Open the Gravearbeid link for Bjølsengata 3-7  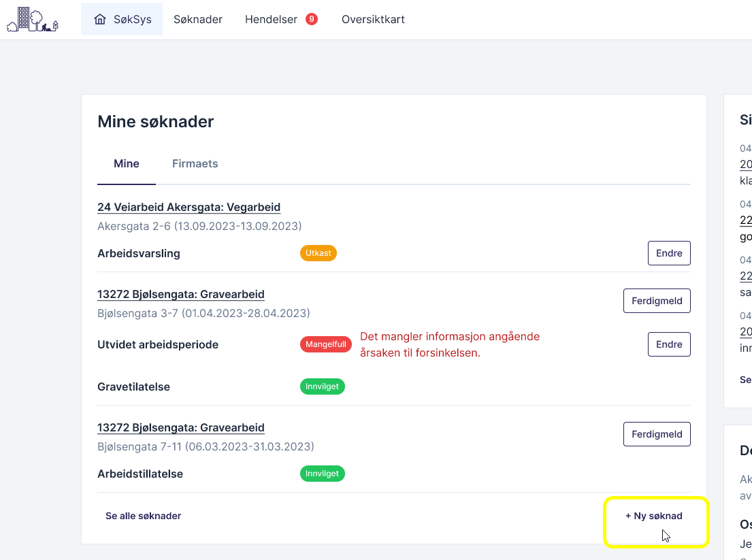180,295
